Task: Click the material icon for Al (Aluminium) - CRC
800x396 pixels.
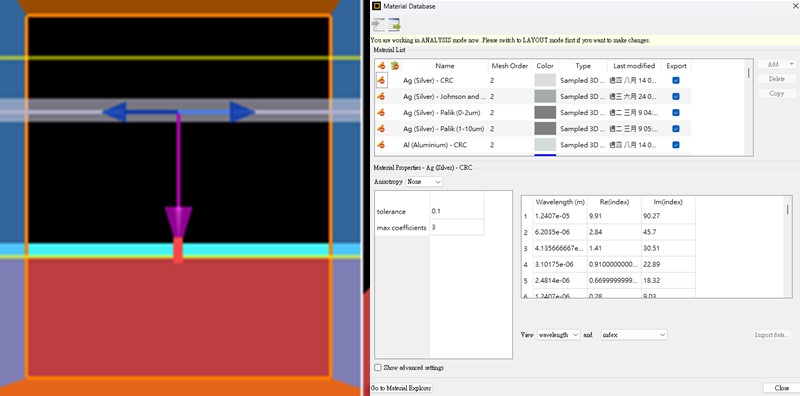Action: 381,145
